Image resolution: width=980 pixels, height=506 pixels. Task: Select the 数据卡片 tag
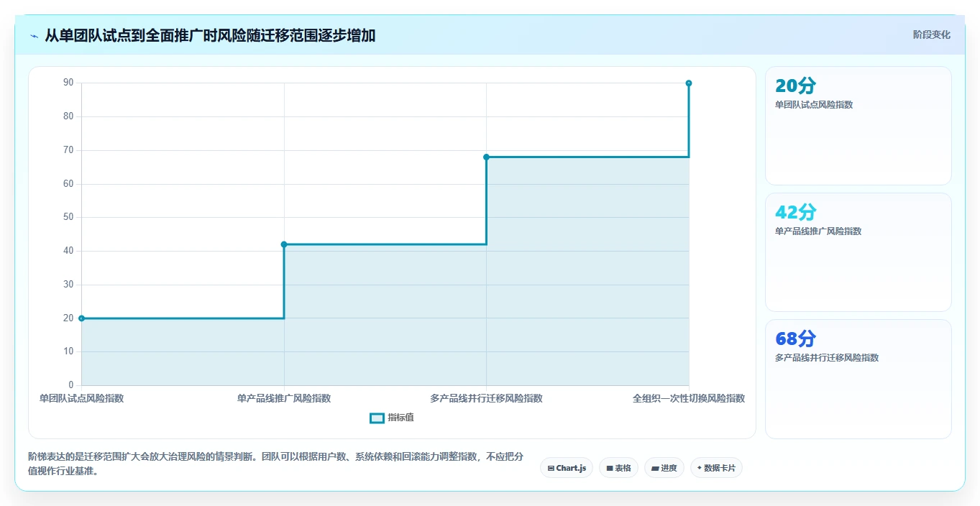point(716,468)
